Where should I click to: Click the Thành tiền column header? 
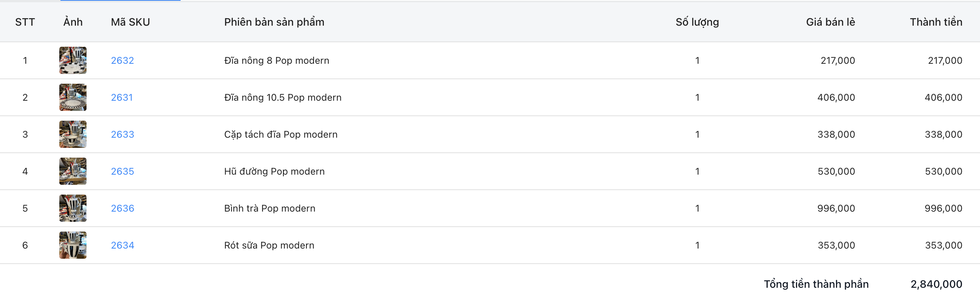pos(936,22)
